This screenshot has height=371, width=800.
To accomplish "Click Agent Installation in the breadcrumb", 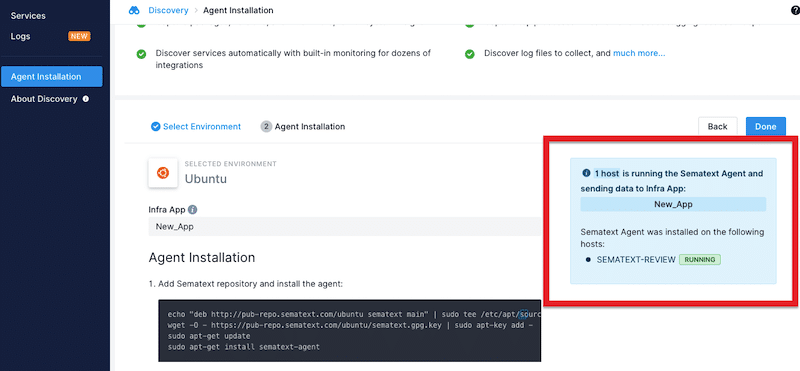I will click(238, 10).
